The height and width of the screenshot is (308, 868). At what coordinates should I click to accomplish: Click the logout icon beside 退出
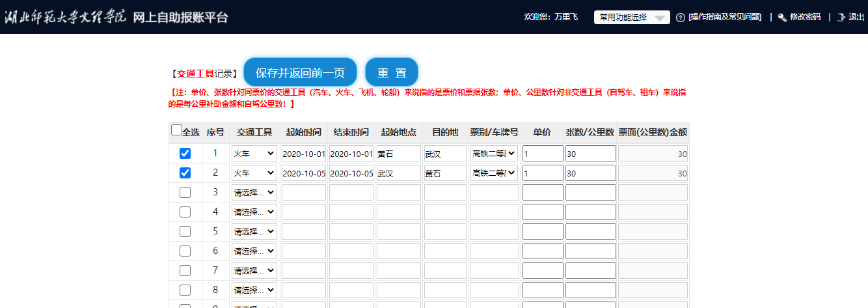[841, 18]
